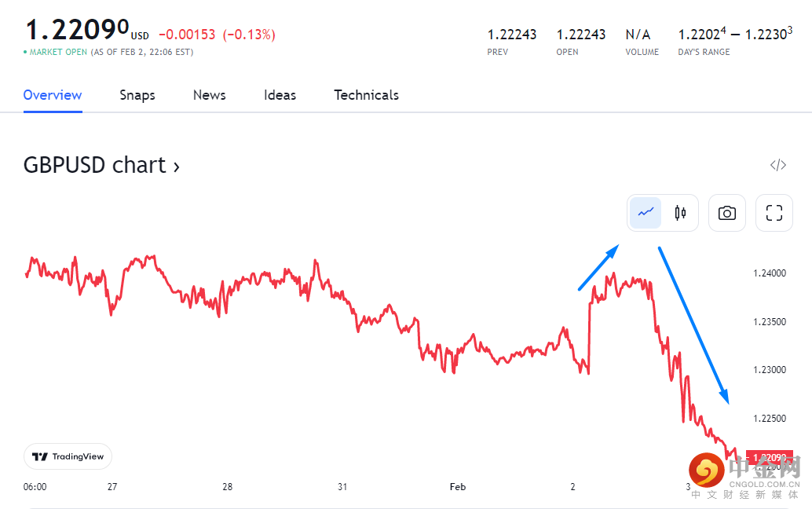812x509 pixels.
Task: Click the green market open status dot
Action: point(25,53)
